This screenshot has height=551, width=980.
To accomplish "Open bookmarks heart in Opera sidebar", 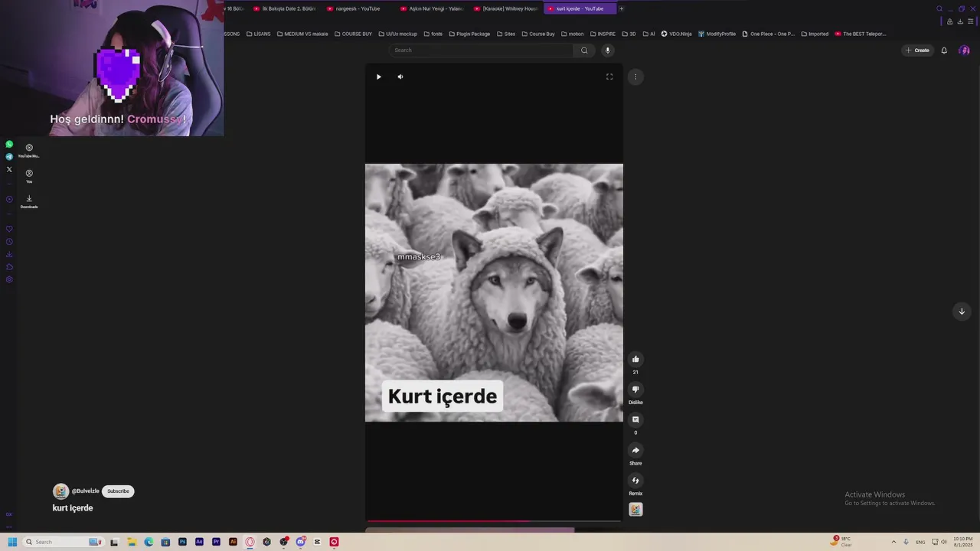I will 9,229.
